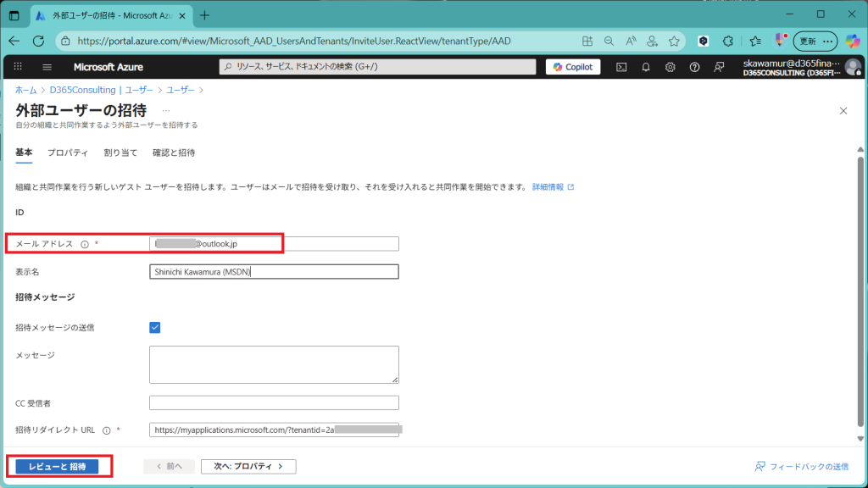Screen dimensions: 868x488
Task: Close the 外部ユーザーの招待 pane with X
Action: [843, 111]
